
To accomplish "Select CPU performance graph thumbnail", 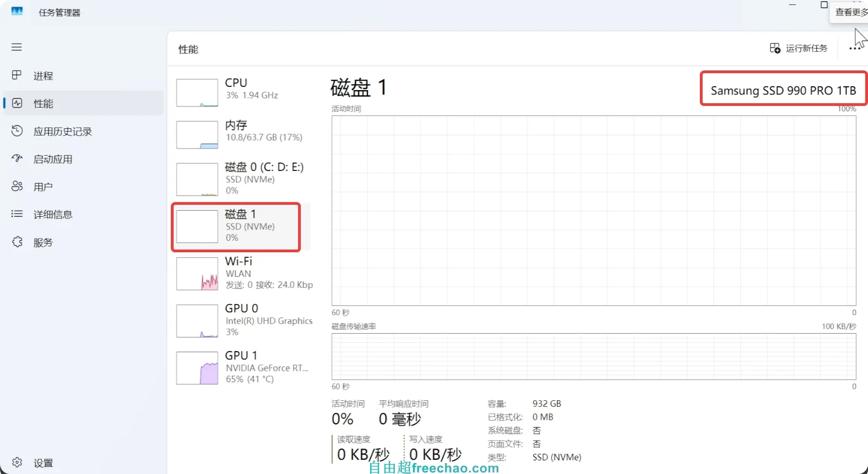I will (x=197, y=93).
